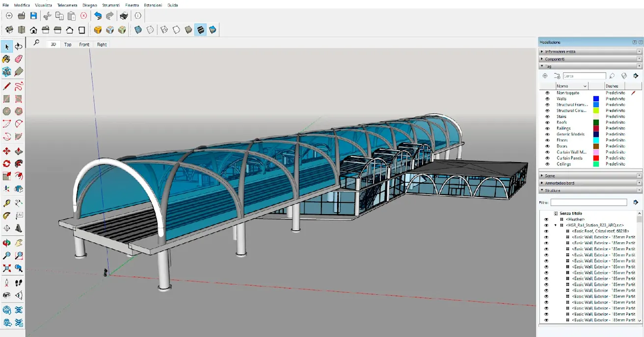Hide the Walls tag

[547, 99]
